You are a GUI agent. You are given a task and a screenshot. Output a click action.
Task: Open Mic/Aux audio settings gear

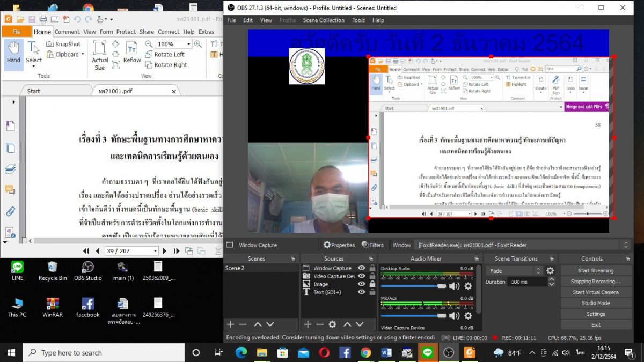pos(468,316)
